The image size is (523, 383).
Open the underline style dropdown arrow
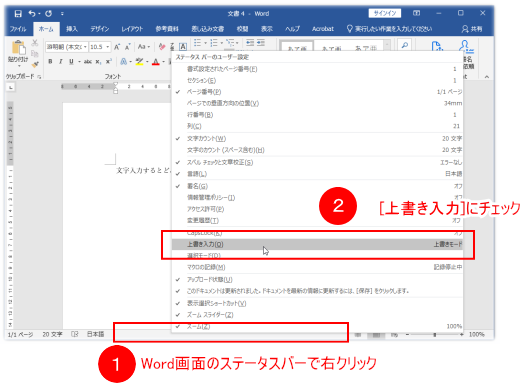(x=79, y=62)
